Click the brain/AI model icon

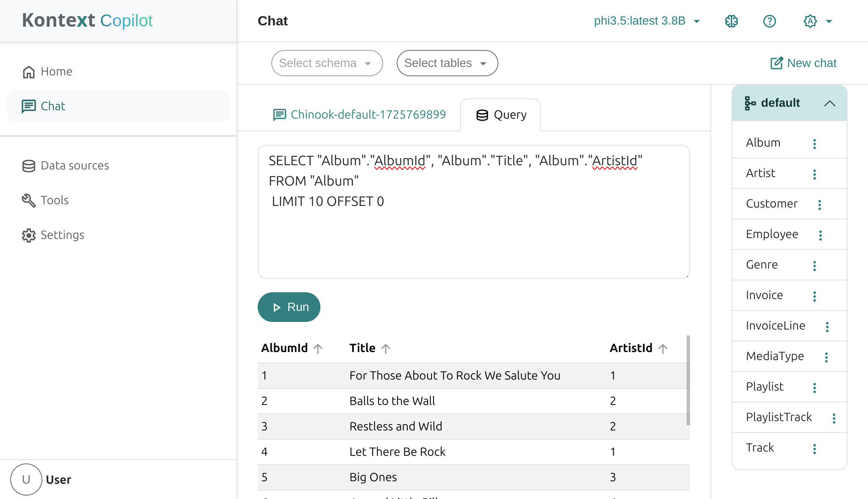pos(732,21)
